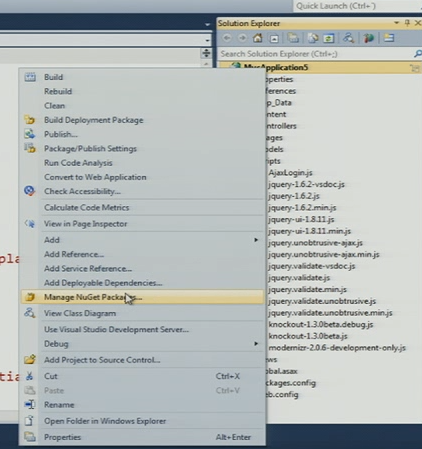
Task: Click the Collapse All icon in Solution Explorer
Action: coord(274,39)
